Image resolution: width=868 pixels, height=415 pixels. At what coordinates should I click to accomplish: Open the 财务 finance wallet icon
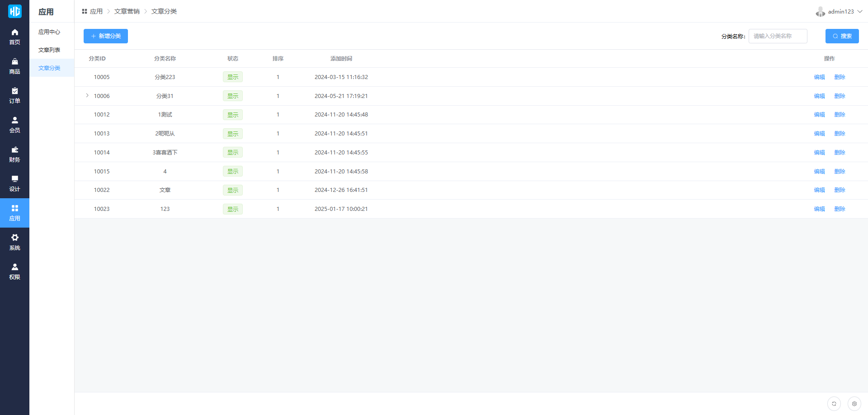[14, 150]
